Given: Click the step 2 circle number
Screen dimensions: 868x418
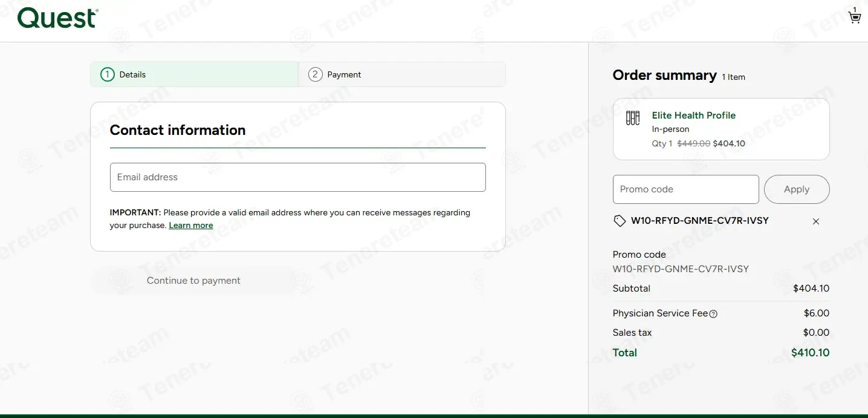Looking at the screenshot, I should (315, 74).
